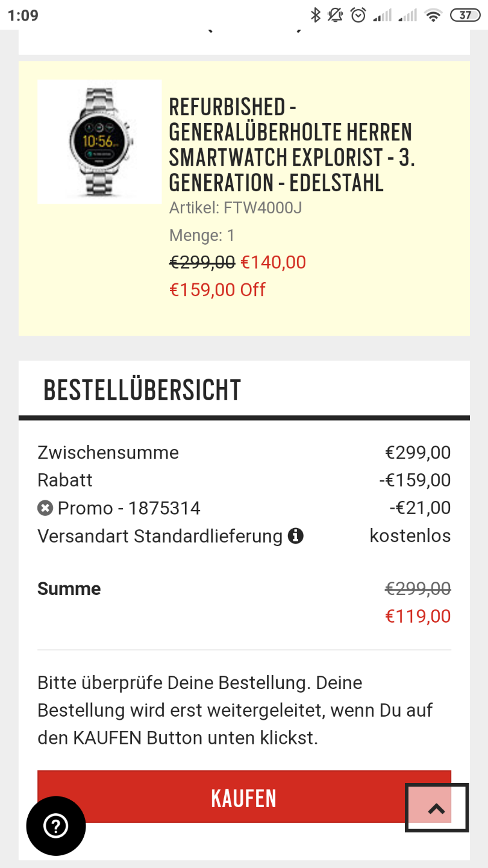Open the help question mark bubble
The height and width of the screenshot is (868, 488).
point(56,826)
